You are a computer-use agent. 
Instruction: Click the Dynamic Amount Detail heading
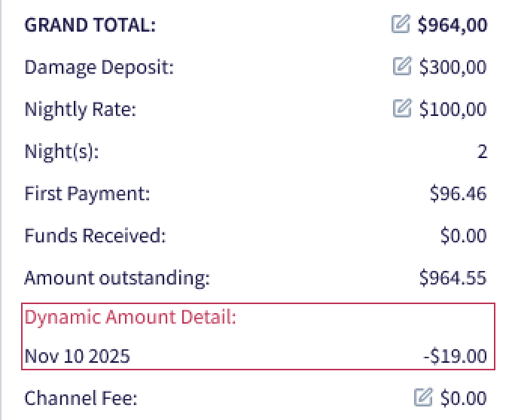130,317
